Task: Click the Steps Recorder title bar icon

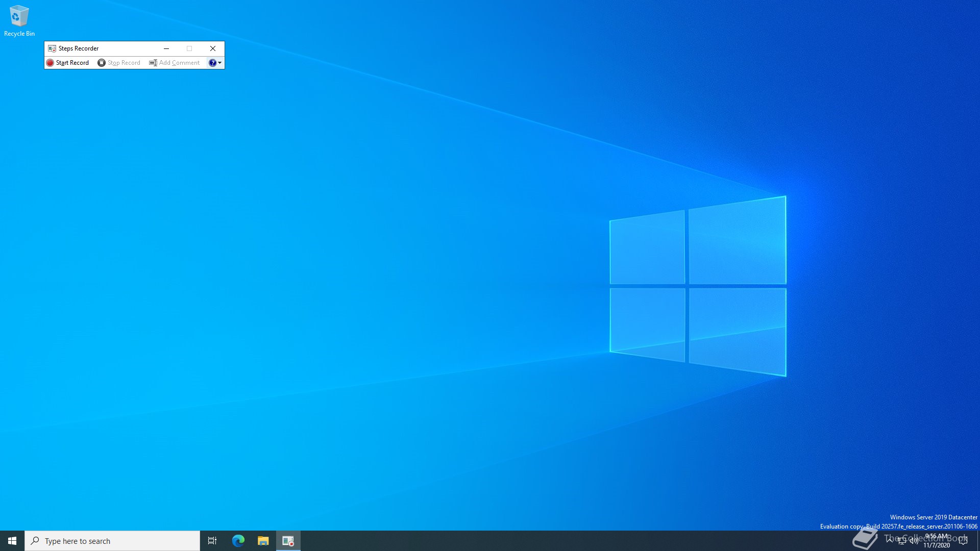Action: click(x=52, y=48)
